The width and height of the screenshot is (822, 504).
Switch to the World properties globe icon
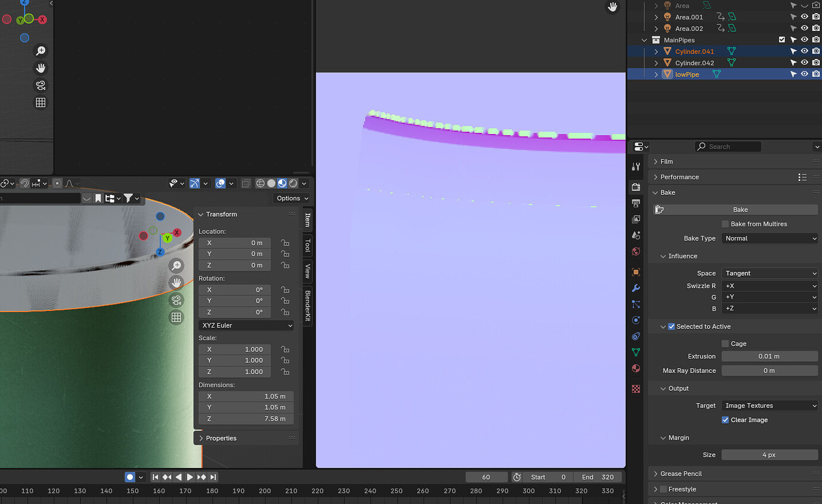coord(636,251)
